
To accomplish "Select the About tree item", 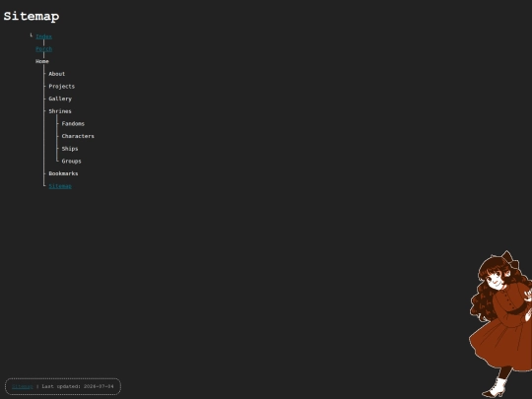I will 57,74.
